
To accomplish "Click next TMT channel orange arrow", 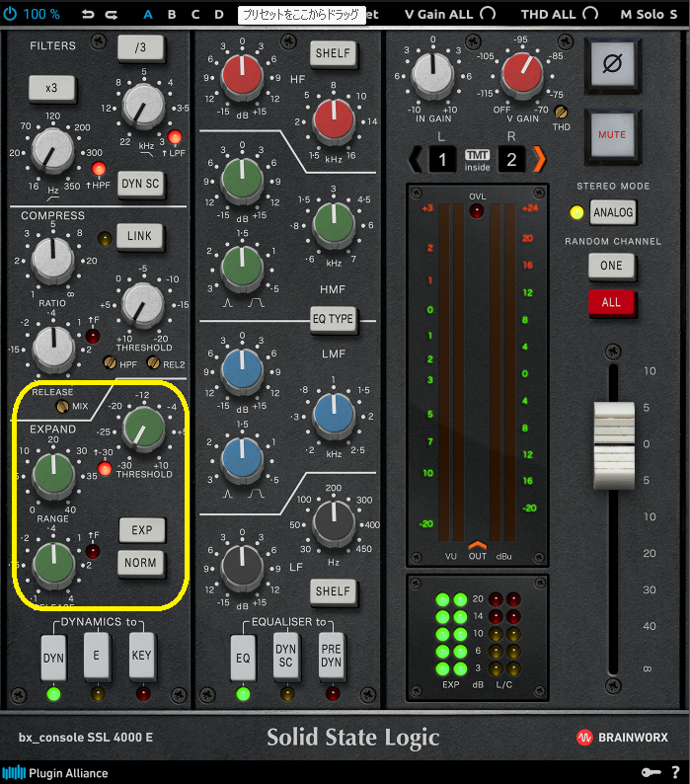I will click(x=540, y=160).
